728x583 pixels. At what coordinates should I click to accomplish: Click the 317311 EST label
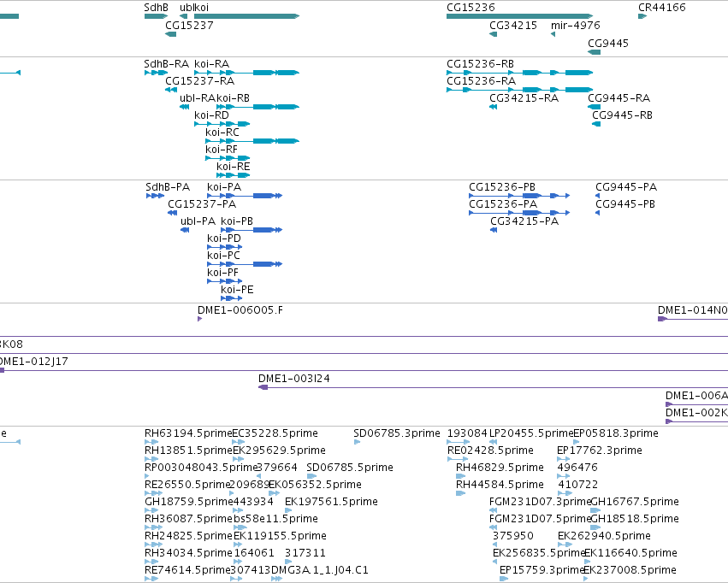coord(305,553)
